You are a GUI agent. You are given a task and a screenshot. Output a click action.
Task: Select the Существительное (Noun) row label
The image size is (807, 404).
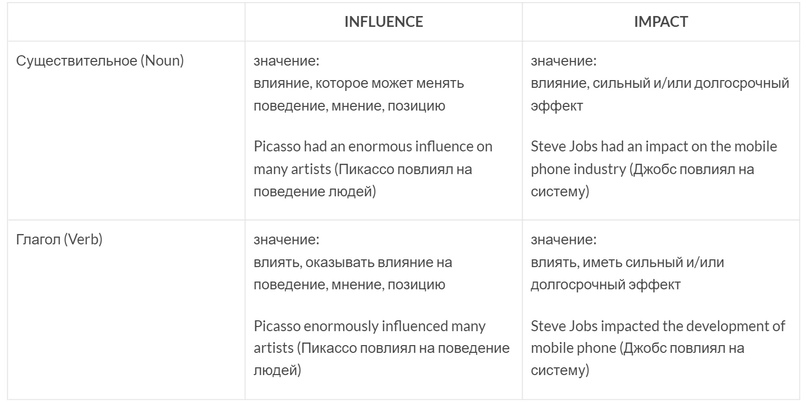coord(100,61)
